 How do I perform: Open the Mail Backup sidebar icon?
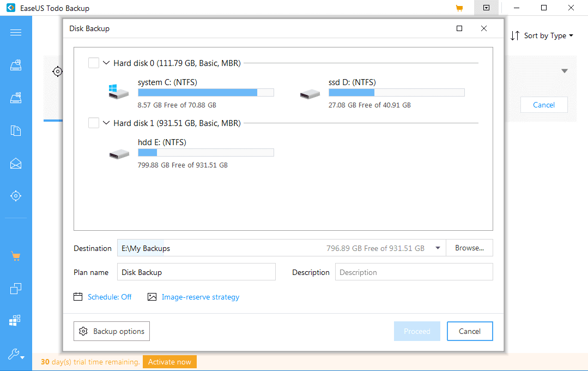pyautogui.click(x=16, y=163)
